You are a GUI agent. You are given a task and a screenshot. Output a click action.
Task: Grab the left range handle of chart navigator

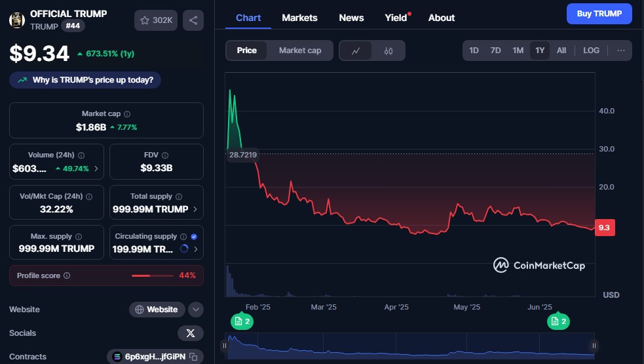click(x=224, y=346)
